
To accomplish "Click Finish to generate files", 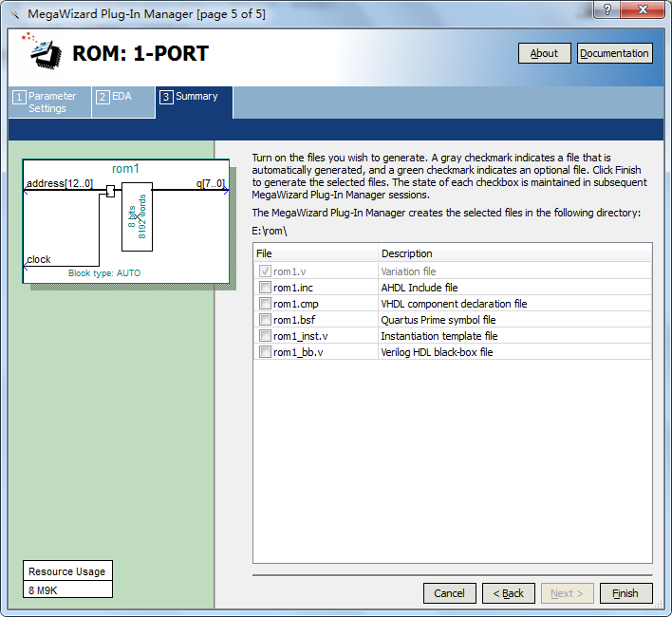I will [625, 593].
